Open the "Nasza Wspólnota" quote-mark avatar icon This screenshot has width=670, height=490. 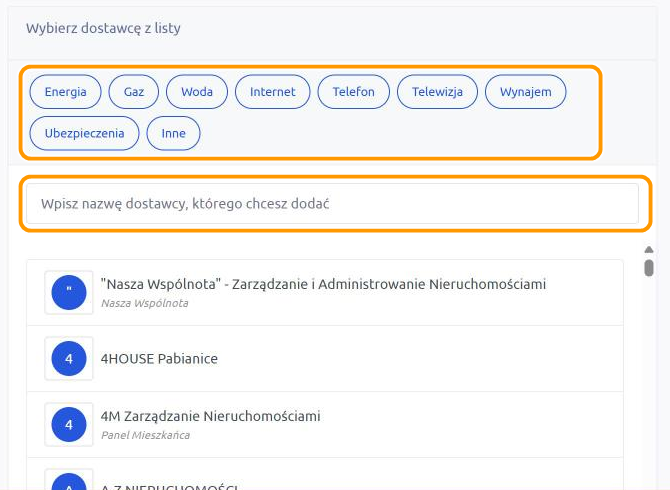click(x=69, y=293)
